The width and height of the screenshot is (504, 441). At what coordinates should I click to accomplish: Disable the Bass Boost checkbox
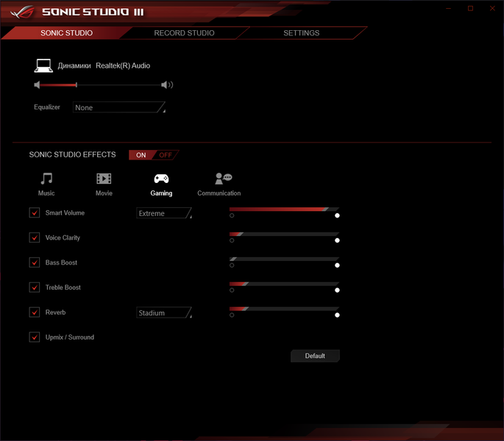point(35,262)
